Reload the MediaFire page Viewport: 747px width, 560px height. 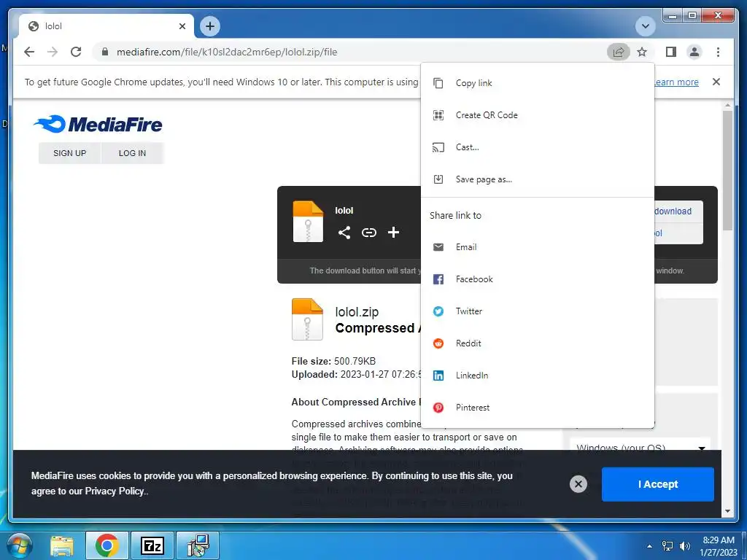click(76, 52)
